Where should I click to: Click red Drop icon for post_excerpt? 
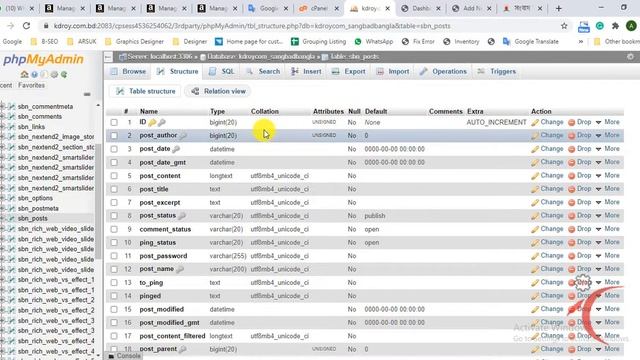(571, 202)
